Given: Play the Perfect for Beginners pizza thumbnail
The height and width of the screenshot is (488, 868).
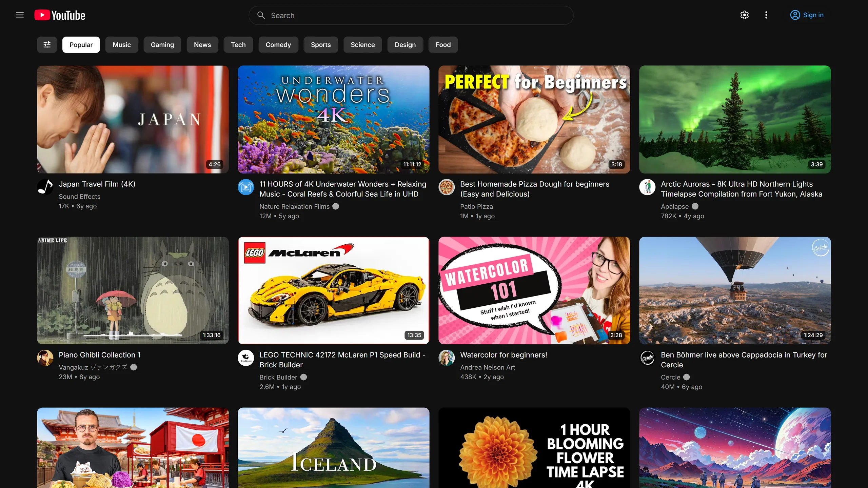Looking at the screenshot, I should pos(534,119).
